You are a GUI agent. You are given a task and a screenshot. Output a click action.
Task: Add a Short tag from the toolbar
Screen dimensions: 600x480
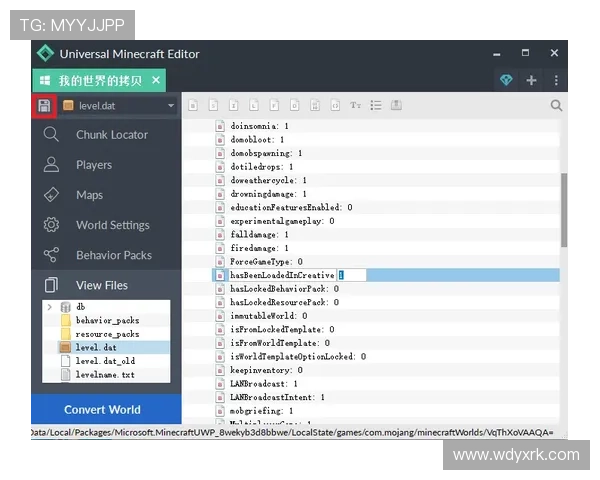(x=214, y=105)
